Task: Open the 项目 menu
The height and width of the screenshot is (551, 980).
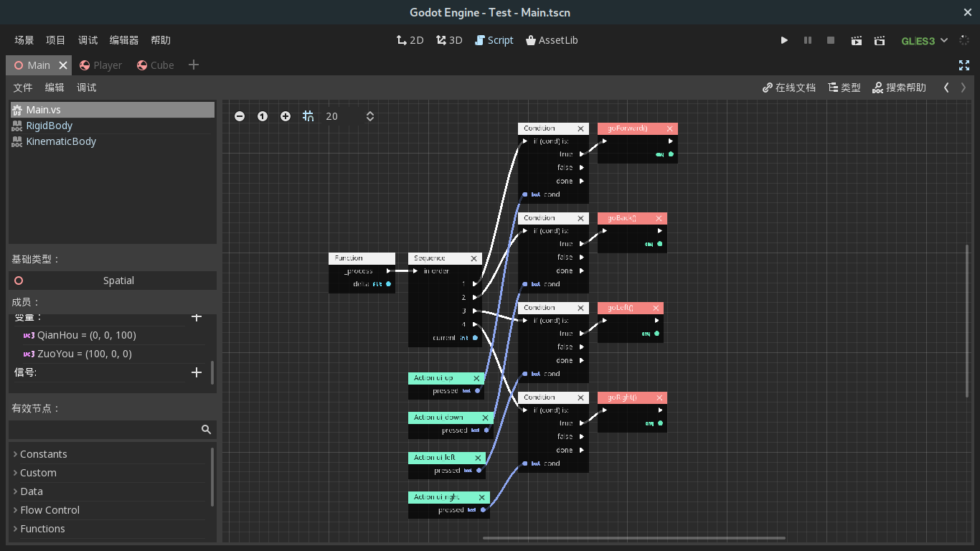Action: coord(55,40)
